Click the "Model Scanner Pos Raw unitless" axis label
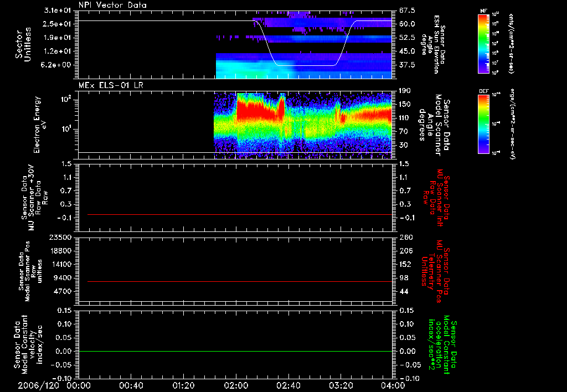Viewport: 567px width, 392px height. [30, 271]
